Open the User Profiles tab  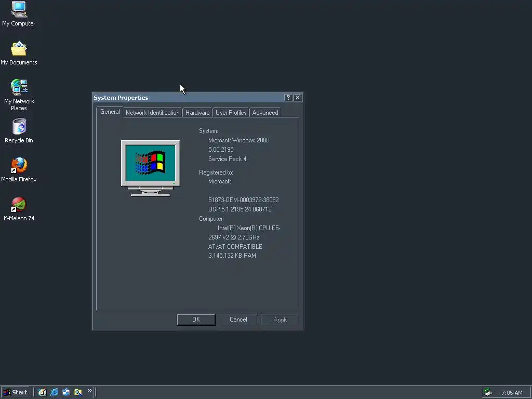(x=231, y=113)
